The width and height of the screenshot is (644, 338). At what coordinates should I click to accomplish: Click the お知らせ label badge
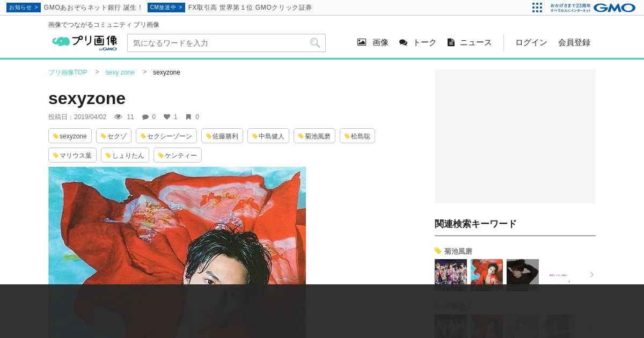tap(24, 8)
